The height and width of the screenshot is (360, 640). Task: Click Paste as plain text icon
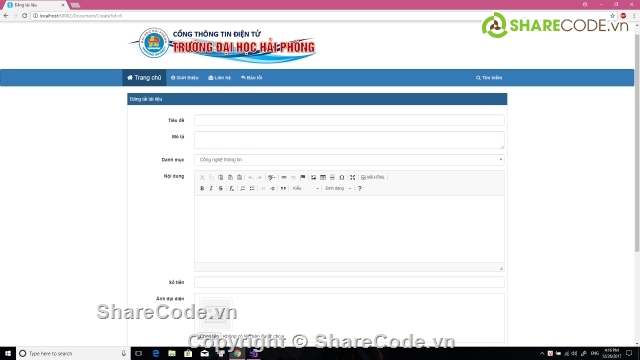[x=230, y=177]
